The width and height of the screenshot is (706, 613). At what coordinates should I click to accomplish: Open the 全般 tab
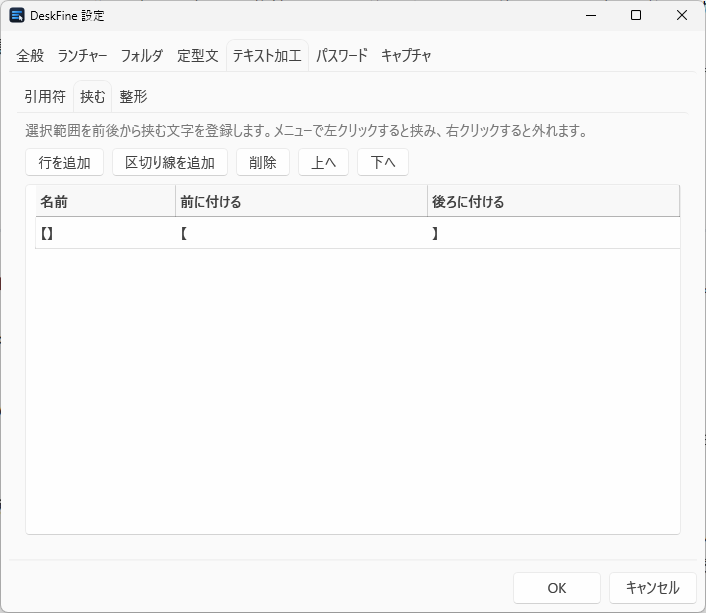click(30, 56)
